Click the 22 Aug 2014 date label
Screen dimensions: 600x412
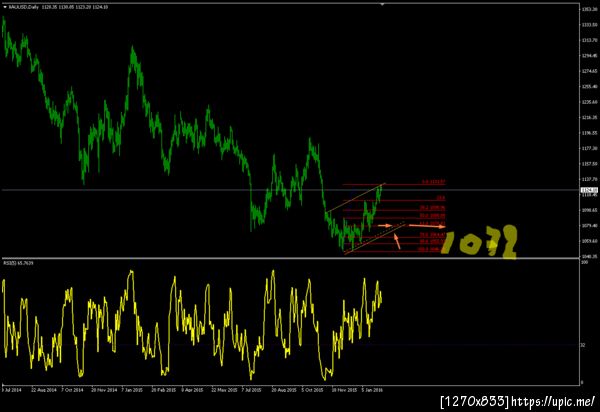coord(44,390)
